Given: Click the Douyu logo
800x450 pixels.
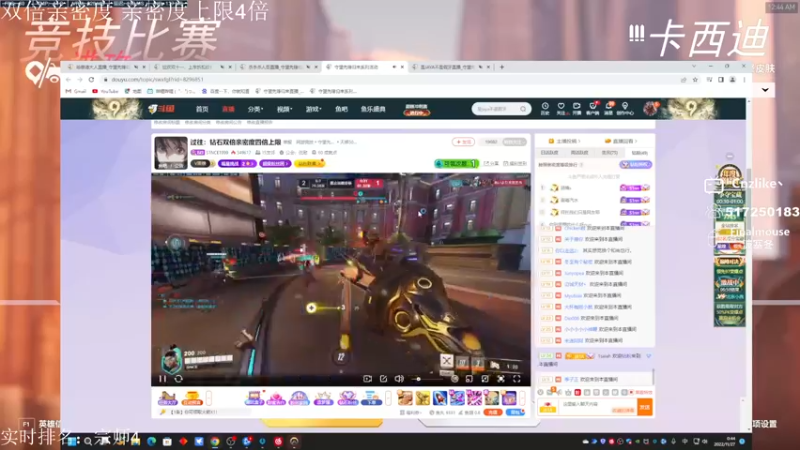Looking at the screenshot, I should coord(161,109).
